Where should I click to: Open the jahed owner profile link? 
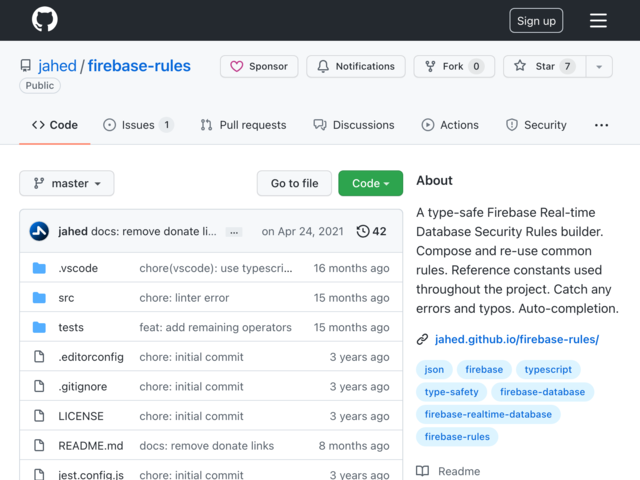coord(57,66)
